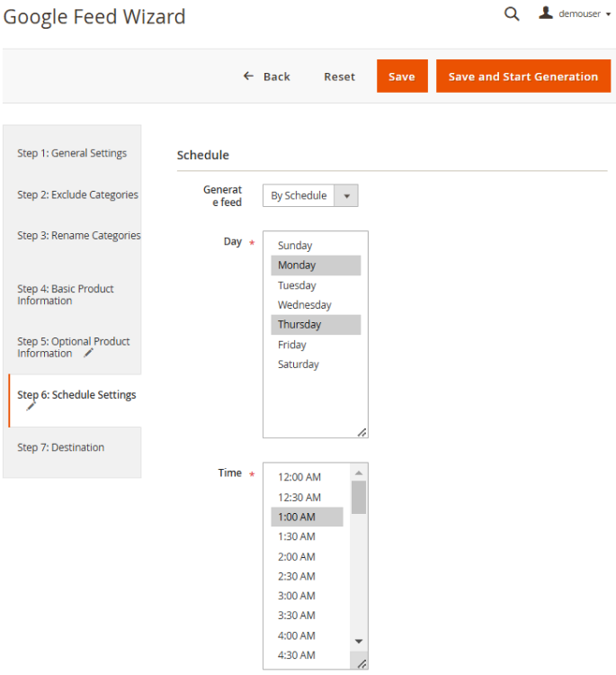Select 12:30 AM in Time list
This screenshot has width=616, height=675.
click(x=308, y=497)
